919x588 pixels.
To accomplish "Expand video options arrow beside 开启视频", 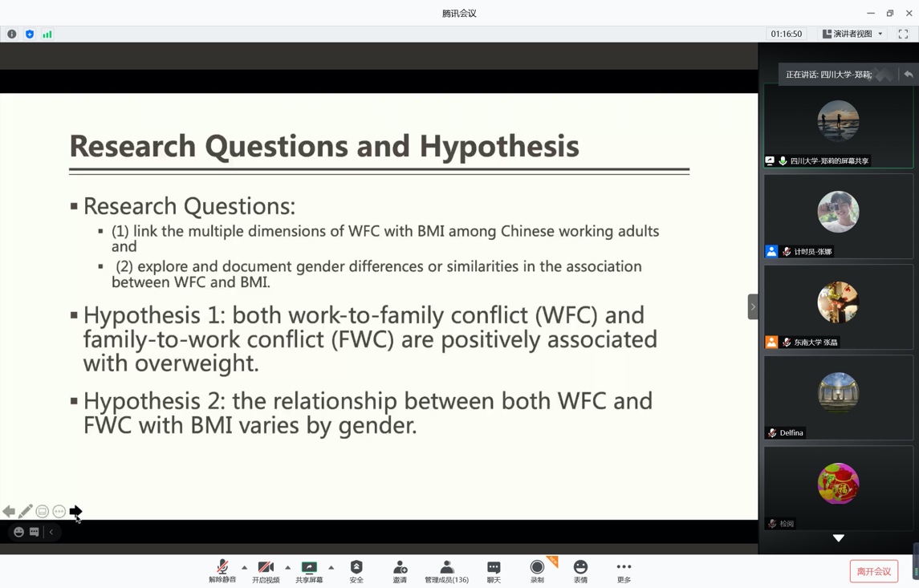I will tap(288, 567).
